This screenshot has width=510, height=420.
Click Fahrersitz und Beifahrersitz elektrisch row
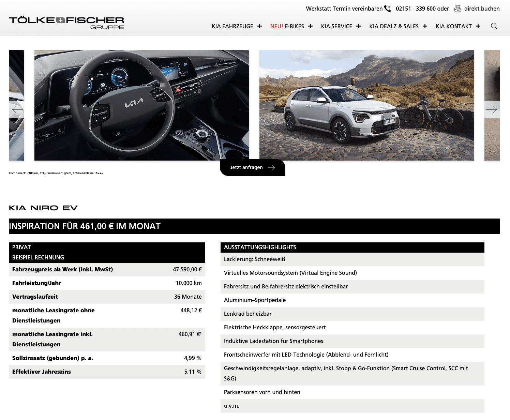click(x=352, y=286)
